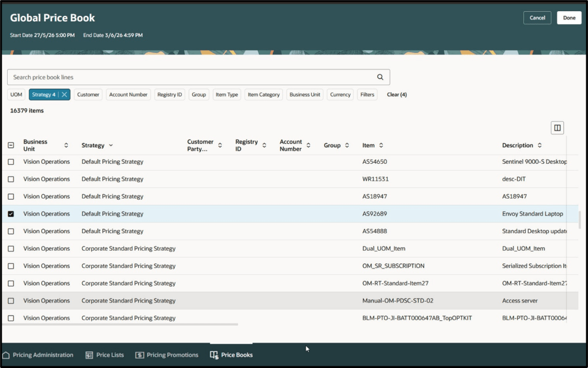The image size is (588, 368).
Task: Open the Filters chip
Action: [x=367, y=95]
